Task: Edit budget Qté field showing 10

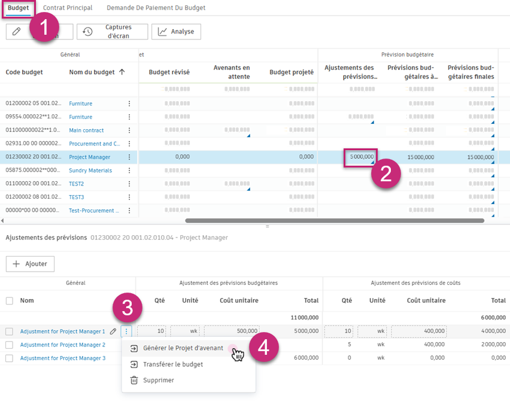Action: pyautogui.click(x=151, y=331)
